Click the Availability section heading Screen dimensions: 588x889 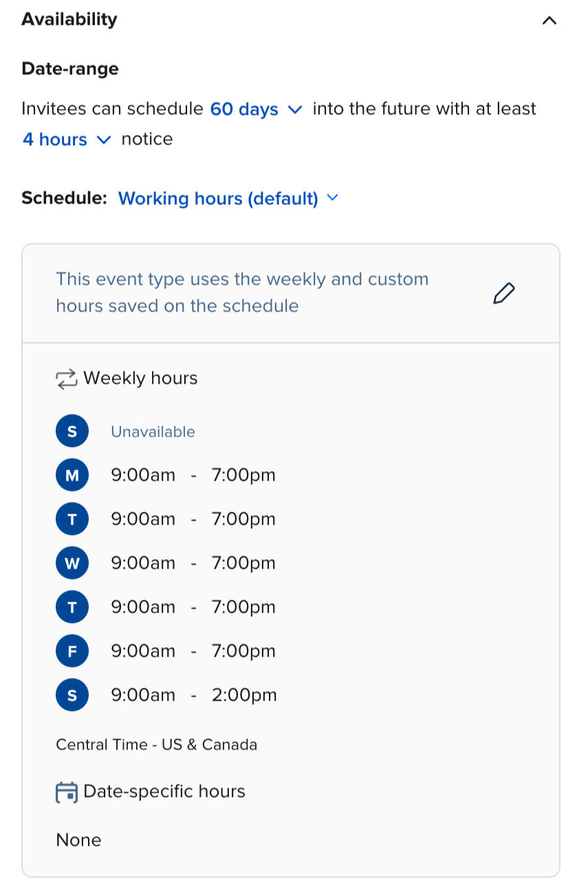pos(69,19)
